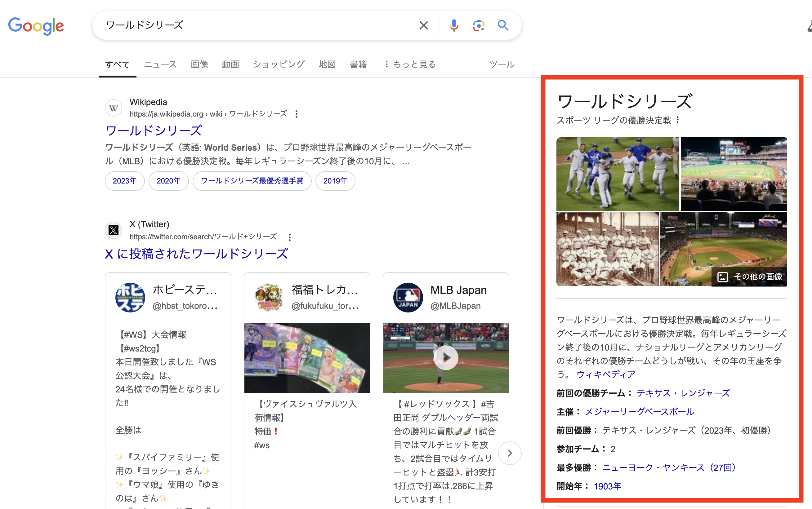
Task: Click the 2020年 chip
Action: (x=168, y=181)
